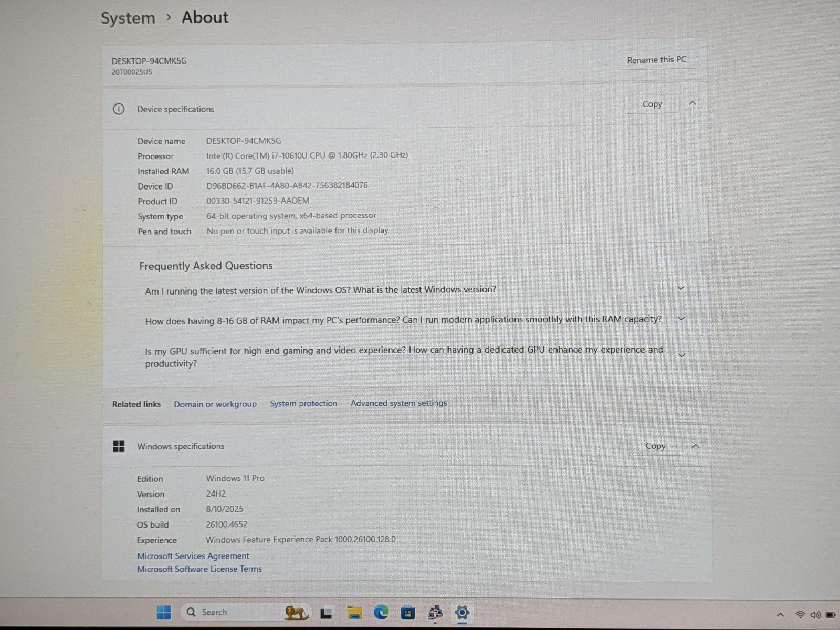The height and width of the screenshot is (630, 840).
Task: Expand the RAM performance FAQ question
Action: click(x=681, y=319)
